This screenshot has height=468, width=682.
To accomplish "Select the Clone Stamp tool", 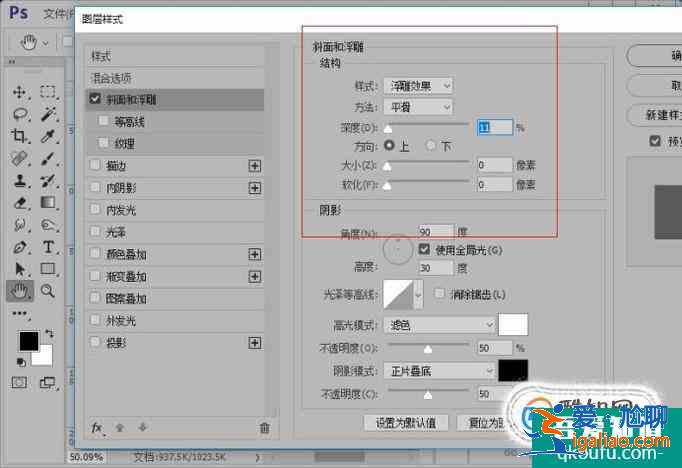I will click(19, 181).
